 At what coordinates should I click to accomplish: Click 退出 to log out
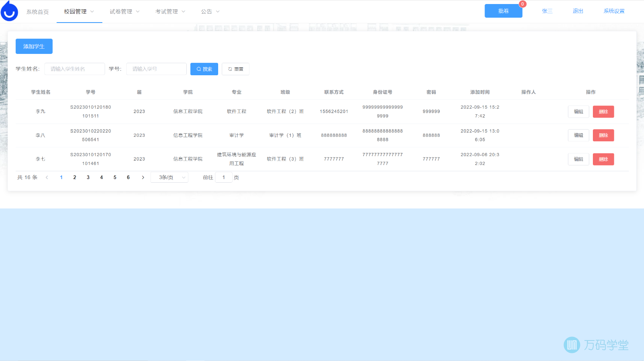(578, 11)
